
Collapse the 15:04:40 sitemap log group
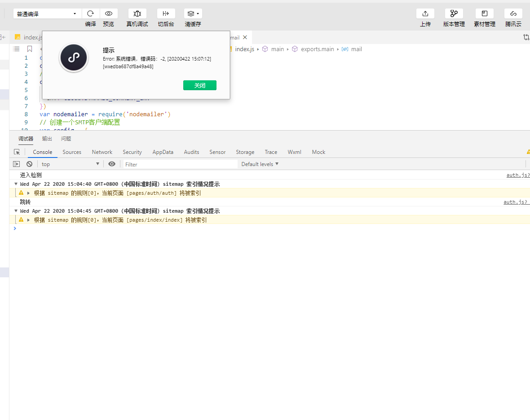pos(16,184)
